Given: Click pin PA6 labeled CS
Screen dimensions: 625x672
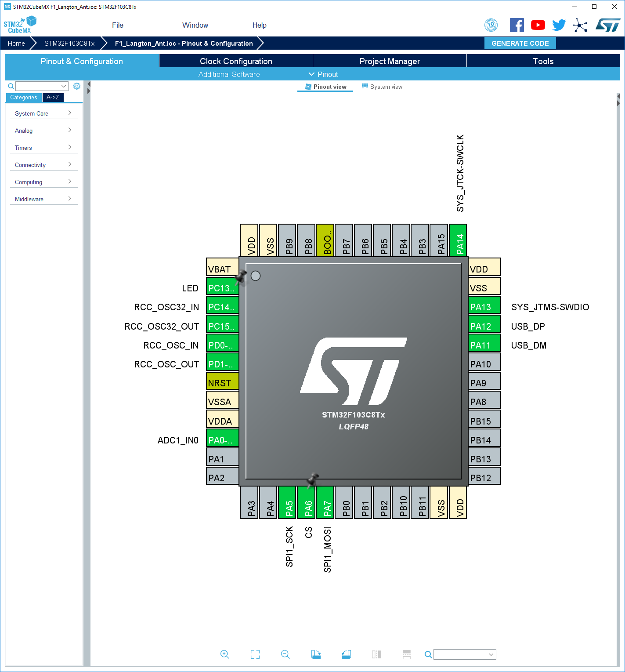Looking at the screenshot, I should coord(306,503).
